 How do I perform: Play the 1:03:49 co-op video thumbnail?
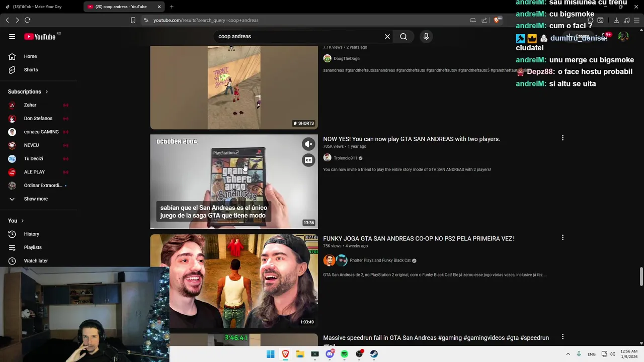[x=234, y=281]
